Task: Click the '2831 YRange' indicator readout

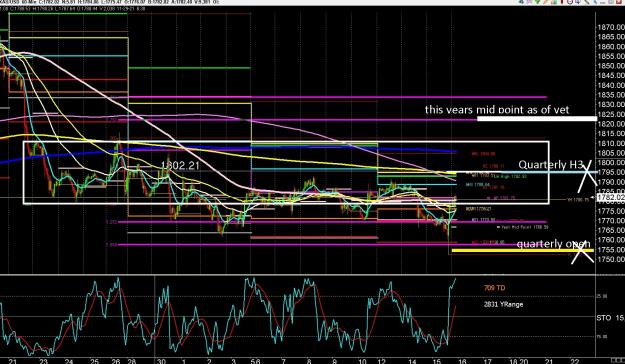Action: click(503, 304)
